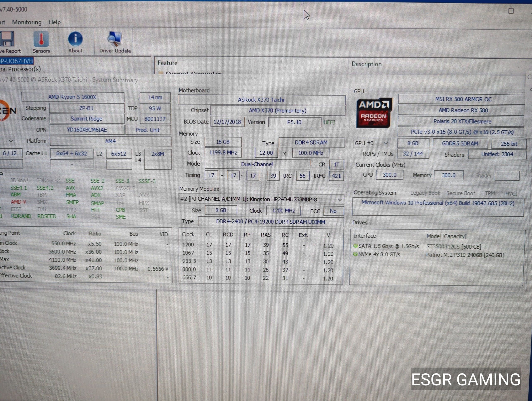Click memory clock 1199.8 MHz field
Viewport: 532px width, 401px height.
[223, 153]
